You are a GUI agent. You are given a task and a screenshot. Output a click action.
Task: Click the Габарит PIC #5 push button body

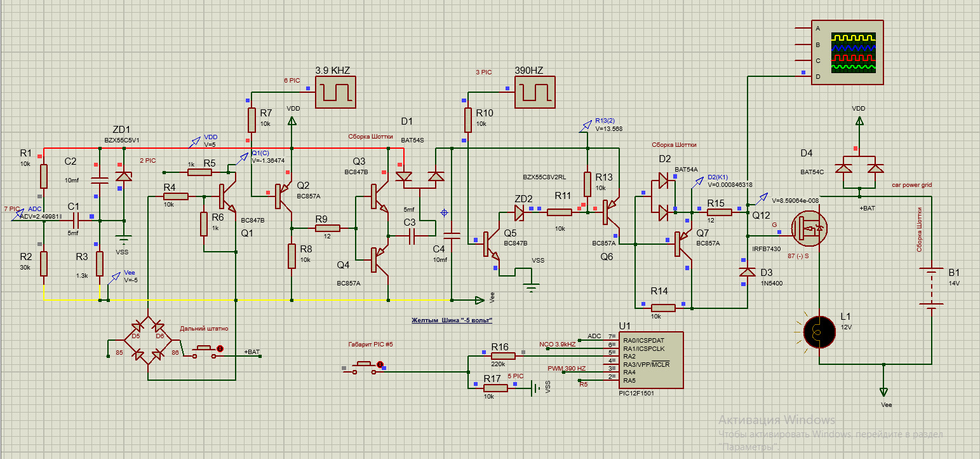(363, 367)
